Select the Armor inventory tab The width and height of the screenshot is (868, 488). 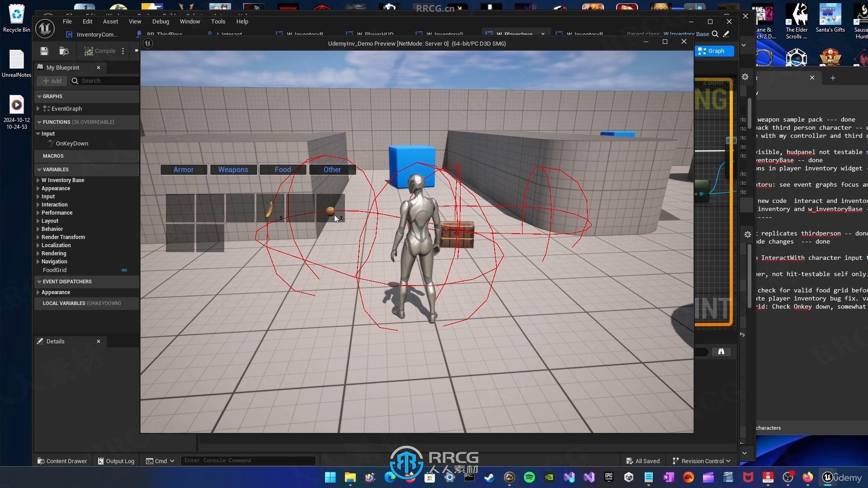pyautogui.click(x=184, y=169)
